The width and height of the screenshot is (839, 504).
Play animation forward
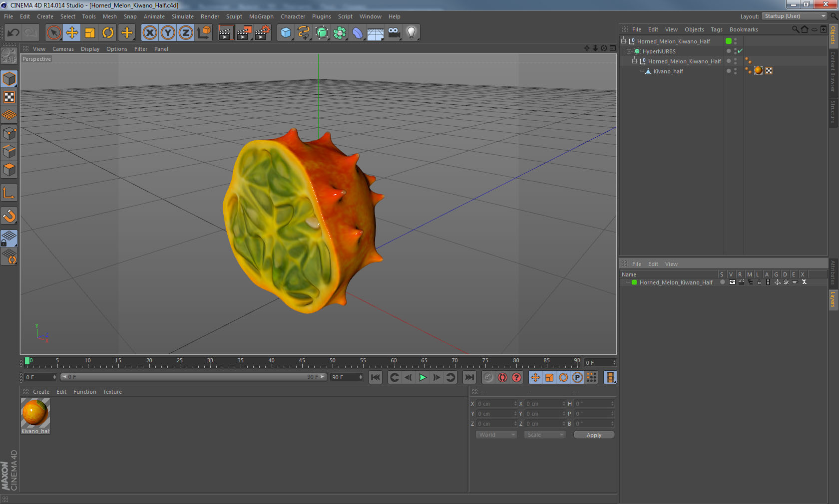coord(422,377)
